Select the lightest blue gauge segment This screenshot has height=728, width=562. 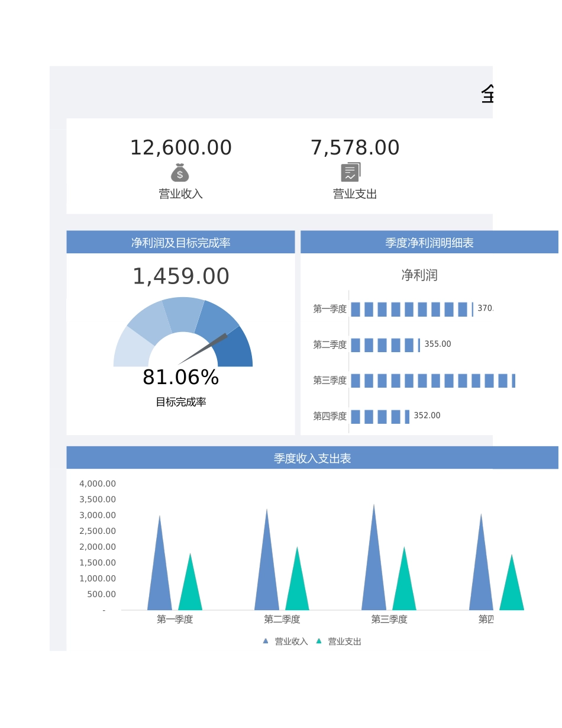(x=129, y=350)
